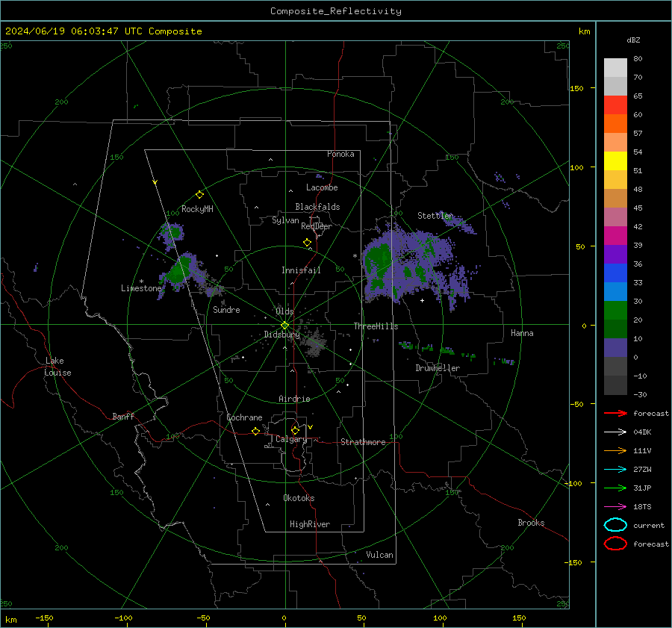Screen dimensions: 672x628
Task: Click the 'Ponoka' city label
Action: pos(340,154)
